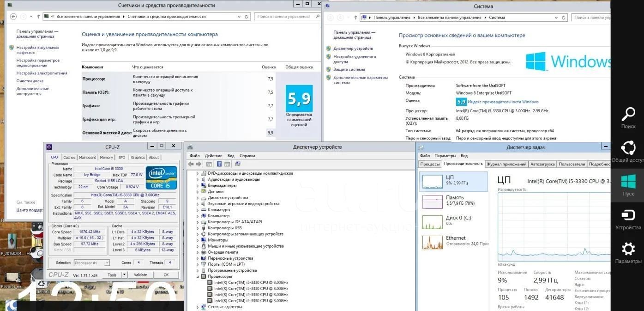Click the Validate button in CPU-Z
Viewport: 644px width, 311px height.
(140, 275)
